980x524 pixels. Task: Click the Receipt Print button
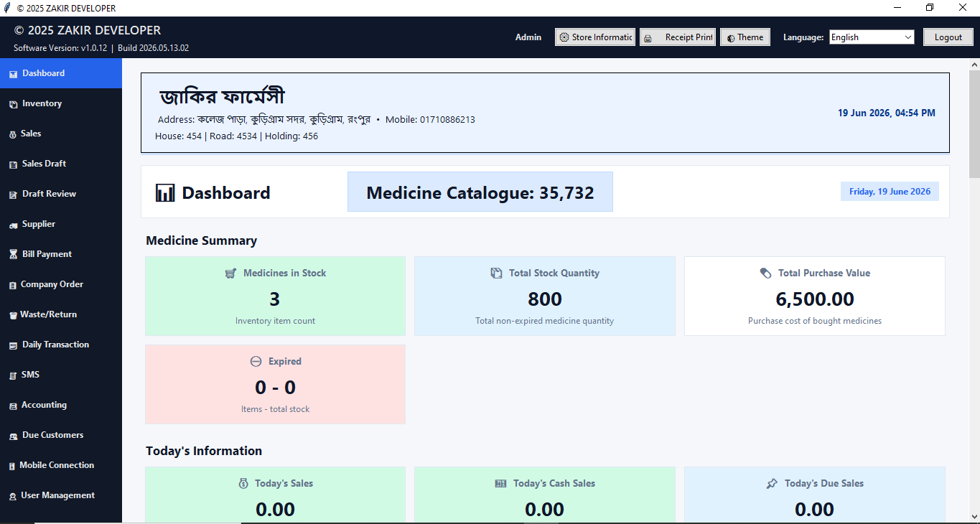678,37
